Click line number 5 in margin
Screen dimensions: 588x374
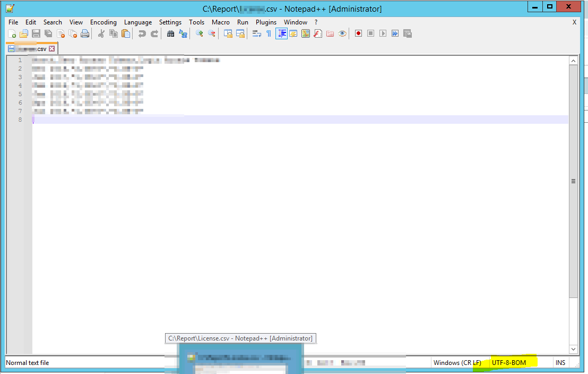click(x=20, y=94)
